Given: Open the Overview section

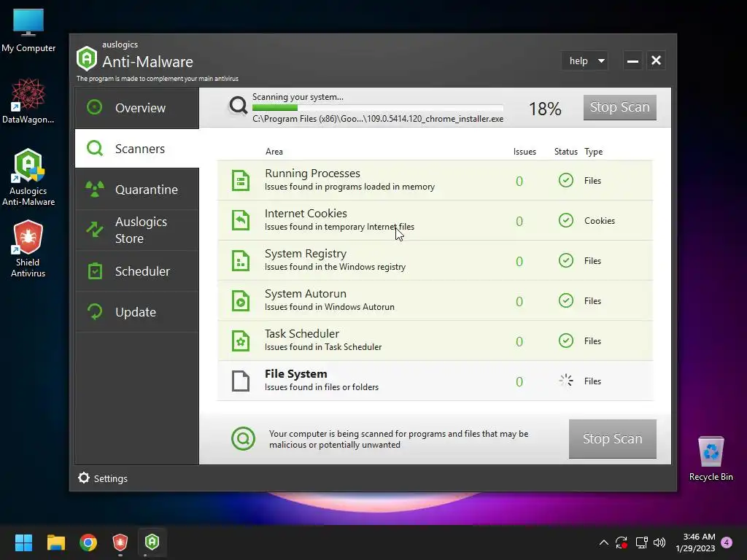Looking at the screenshot, I should [136, 108].
